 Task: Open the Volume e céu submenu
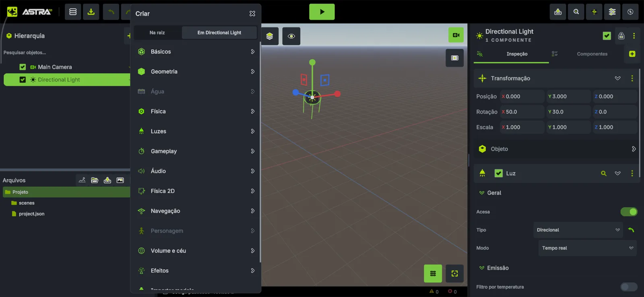196,251
